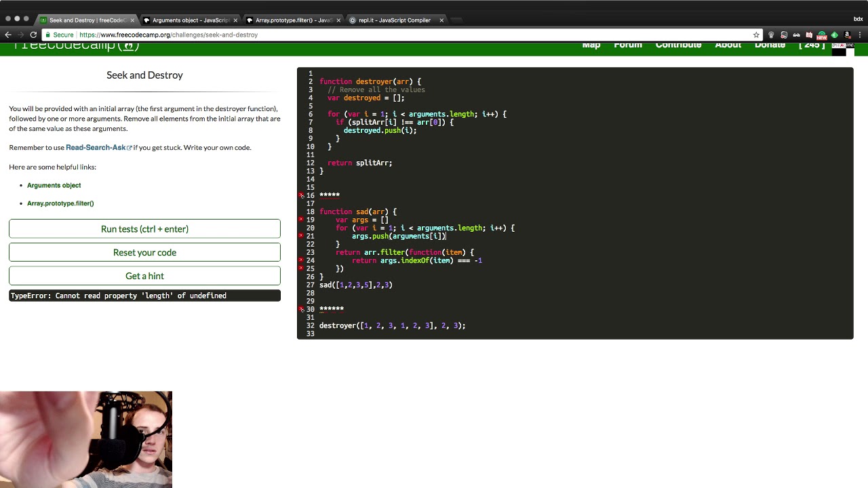Click Run tests (ctrl + enter)
This screenshot has width=868, height=488.
click(x=144, y=229)
